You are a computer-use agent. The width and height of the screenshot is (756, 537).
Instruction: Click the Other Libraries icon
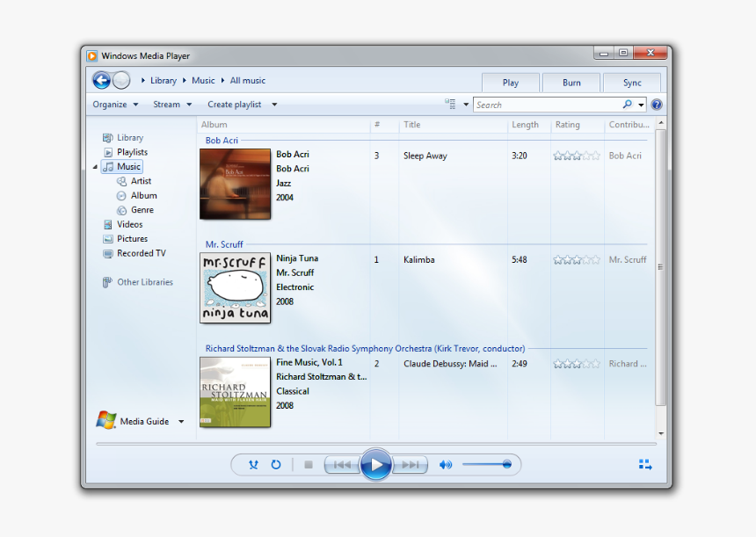[x=107, y=282]
